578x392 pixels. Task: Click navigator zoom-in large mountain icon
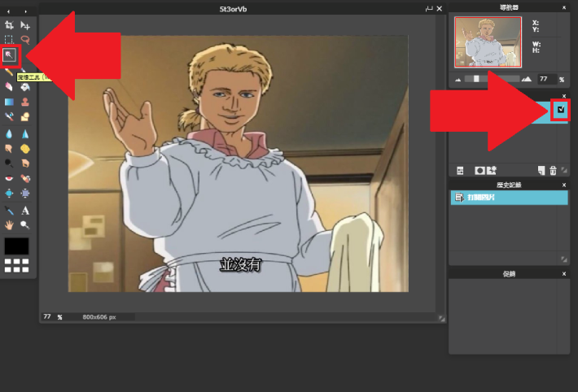(x=527, y=79)
